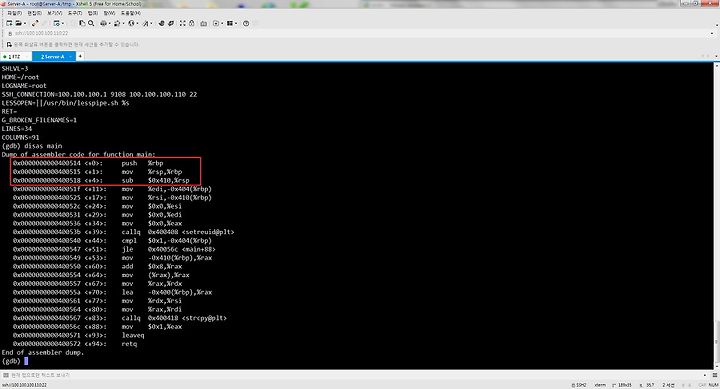Click the Help question mark icon
The height and width of the screenshot is (389, 720).
point(246,23)
